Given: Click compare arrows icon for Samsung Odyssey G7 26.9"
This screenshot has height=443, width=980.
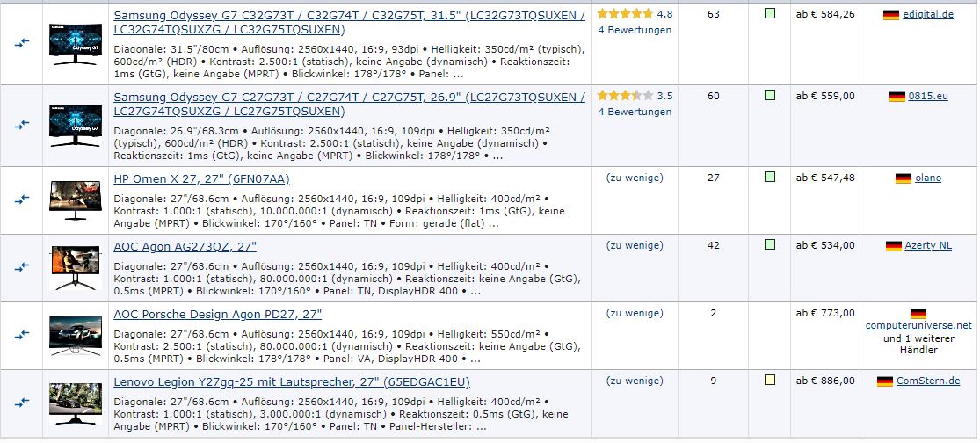Looking at the screenshot, I should point(22,125).
